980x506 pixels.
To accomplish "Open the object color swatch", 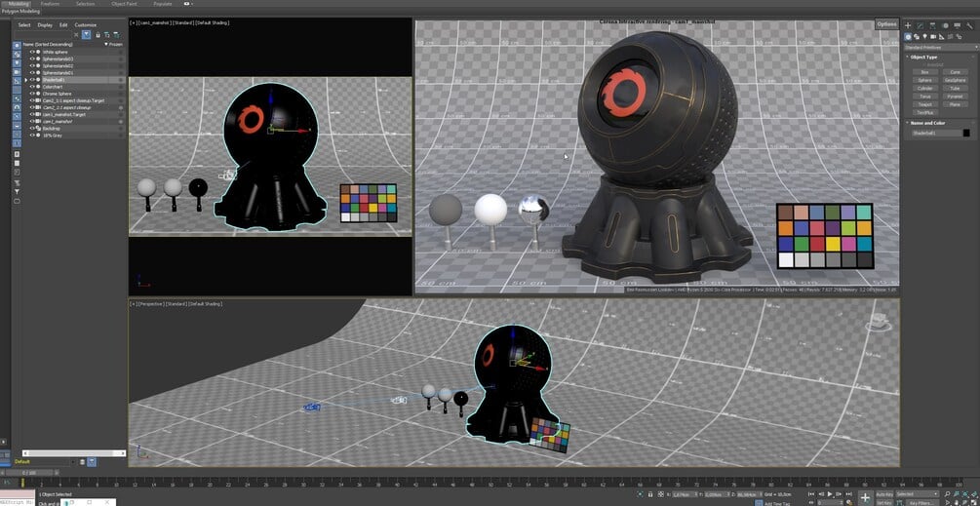I will coord(966,133).
